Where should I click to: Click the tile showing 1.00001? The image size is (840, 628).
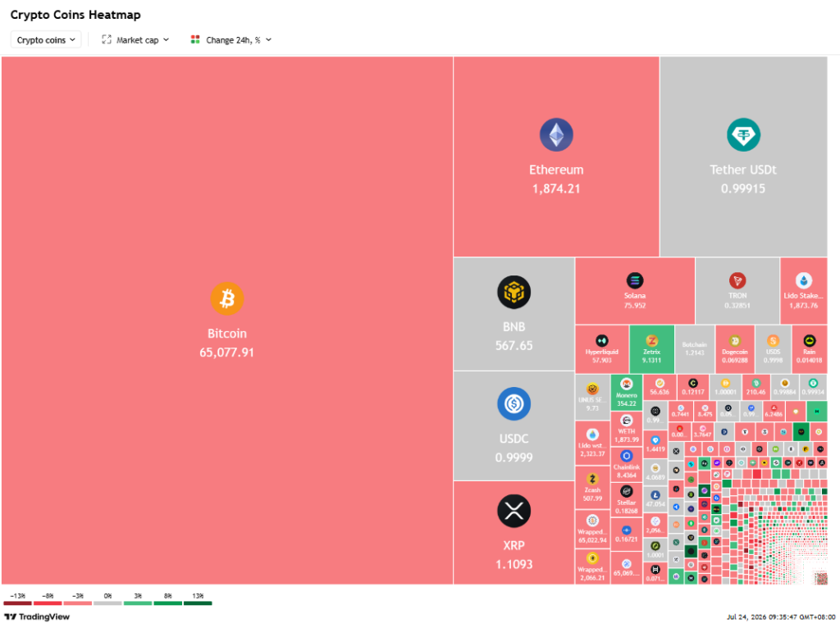725,386
